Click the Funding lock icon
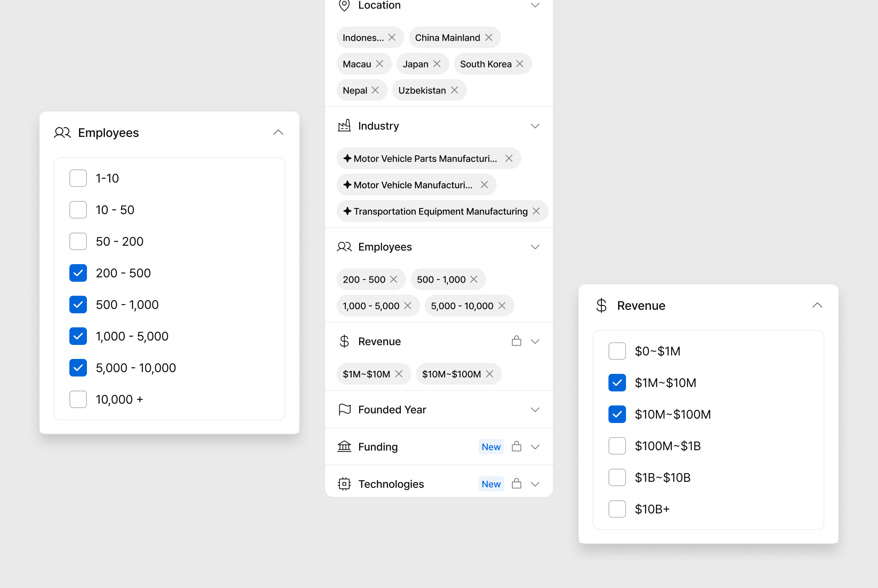Image resolution: width=878 pixels, height=588 pixels. 516,447
